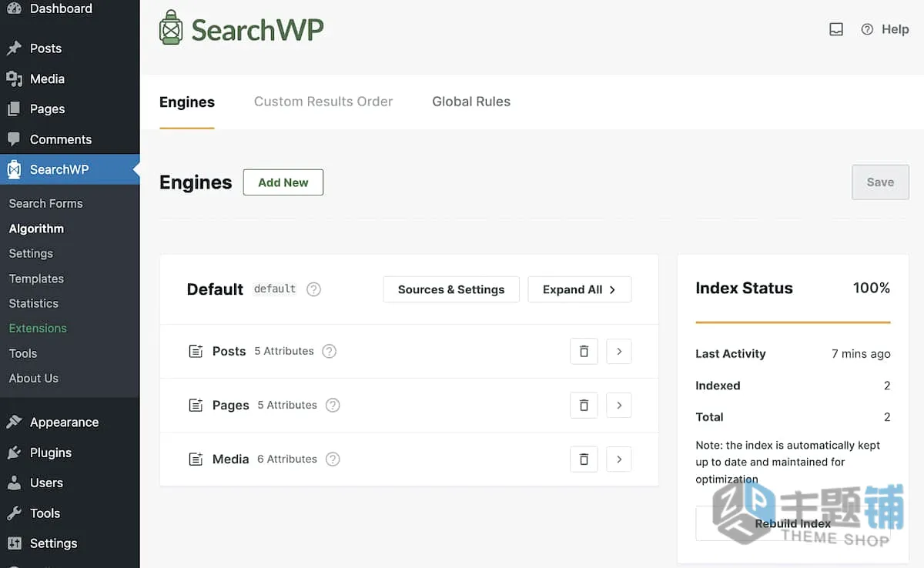Expand the Media source row chevron

[x=619, y=459]
